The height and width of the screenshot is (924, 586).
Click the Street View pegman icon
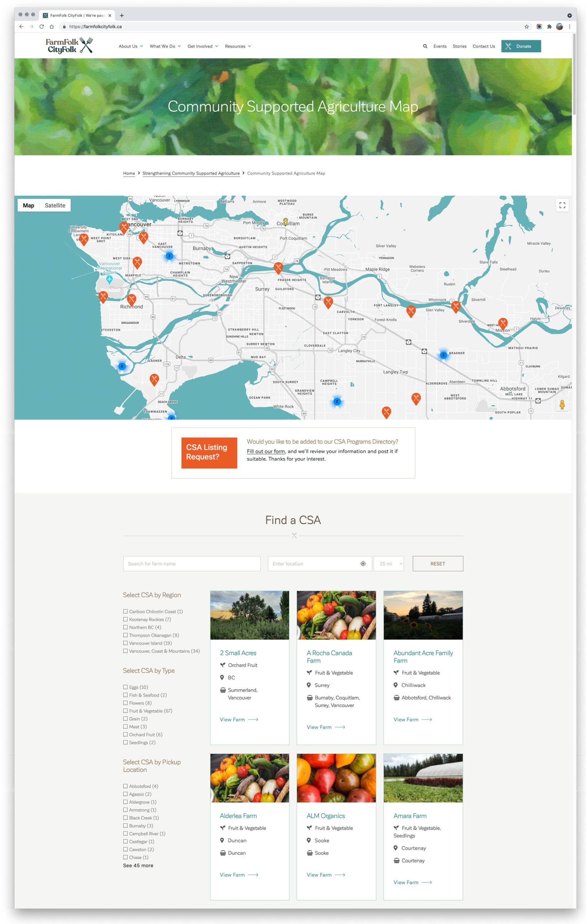pyautogui.click(x=562, y=405)
